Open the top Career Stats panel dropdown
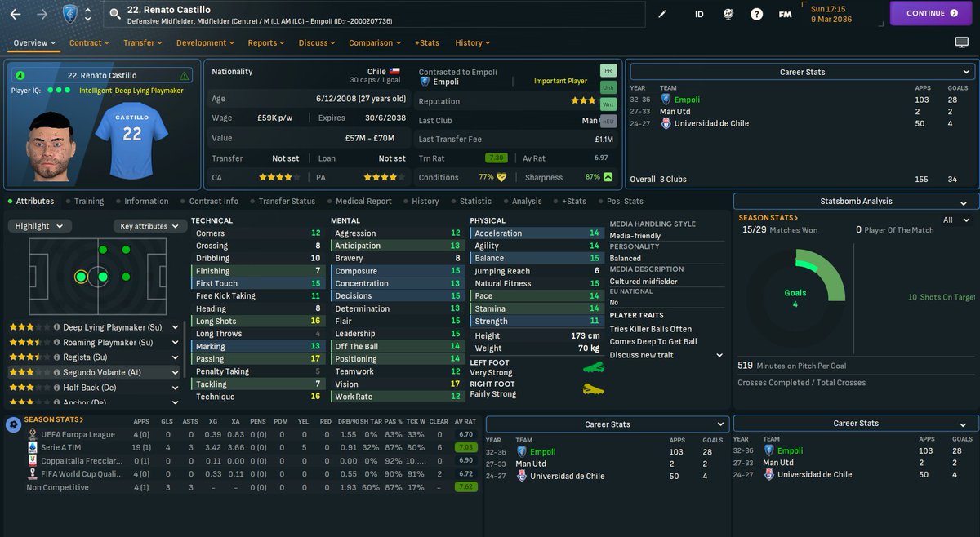The height and width of the screenshot is (537, 980). click(802, 72)
